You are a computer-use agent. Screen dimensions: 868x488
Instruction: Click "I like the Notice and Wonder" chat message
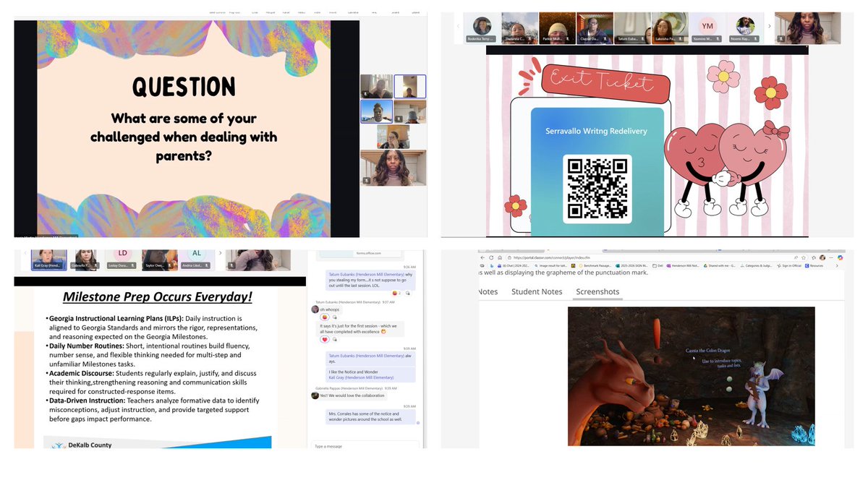click(x=371, y=374)
